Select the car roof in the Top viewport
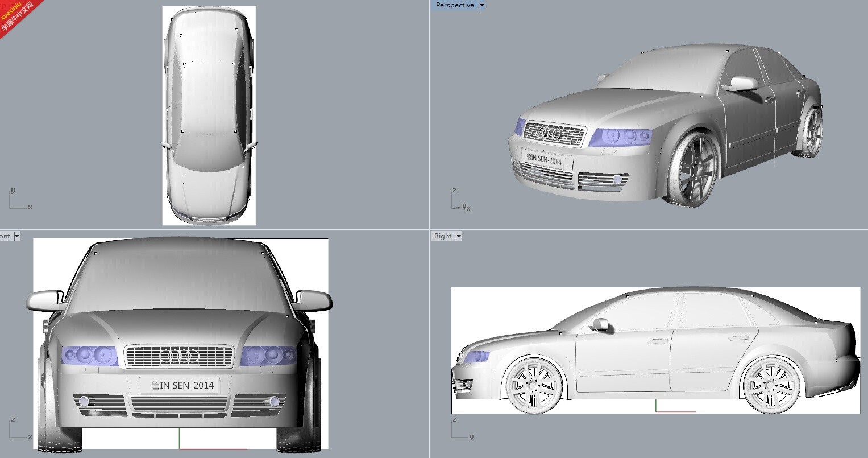The width and height of the screenshot is (868, 458). pyautogui.click(x=209, y=97)
